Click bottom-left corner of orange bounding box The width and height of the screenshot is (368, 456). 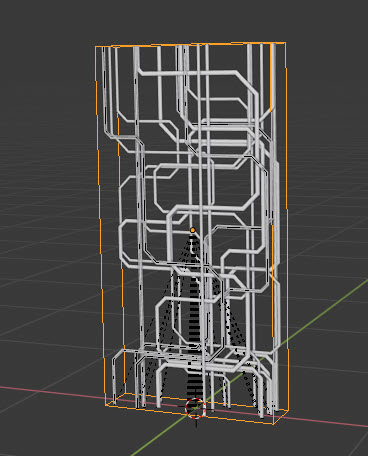point(107,405)
